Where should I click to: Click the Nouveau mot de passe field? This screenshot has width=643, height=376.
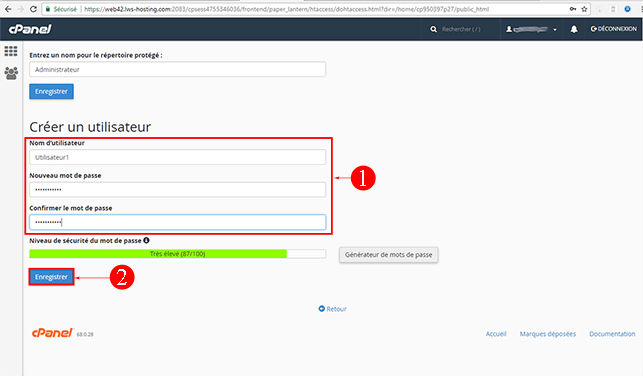point(178,189)
